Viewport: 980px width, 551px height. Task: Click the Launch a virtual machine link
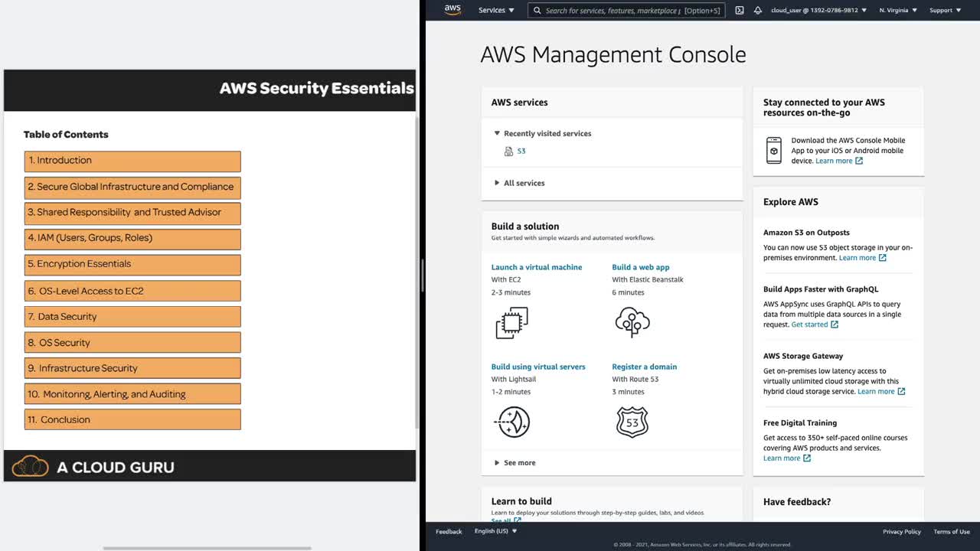tap(536, 267)
